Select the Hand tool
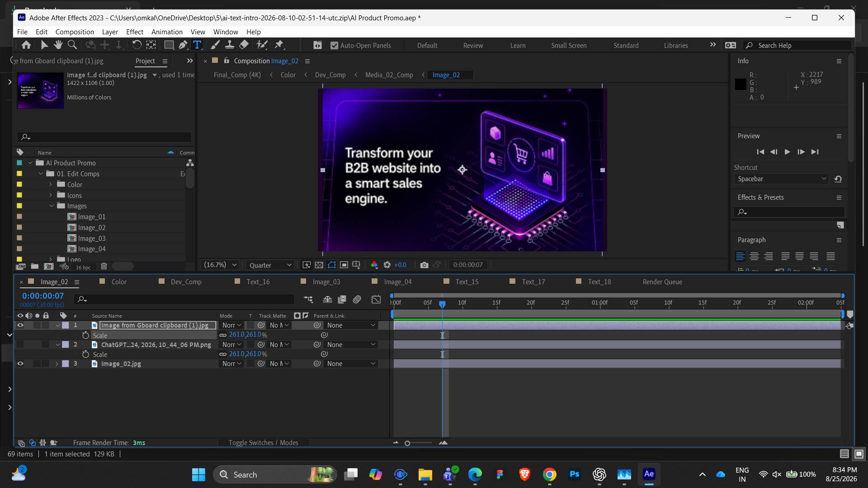The image size is (868, 488). pos(58,45)
